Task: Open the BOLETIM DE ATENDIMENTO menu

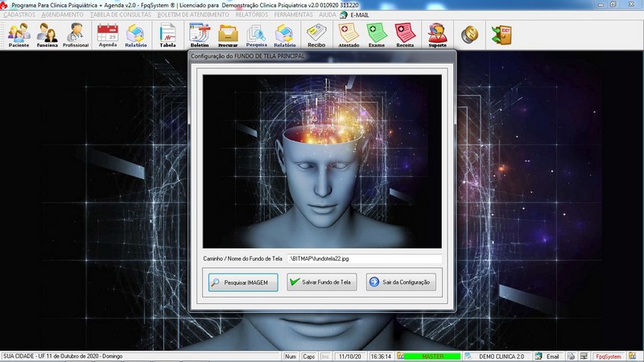Action: pyautogui.click(x=193, y=14)
